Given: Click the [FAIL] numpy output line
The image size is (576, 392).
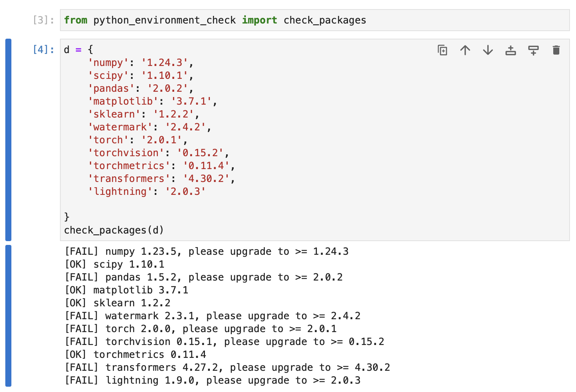Looking at the screenshot, I should point(207,251).
